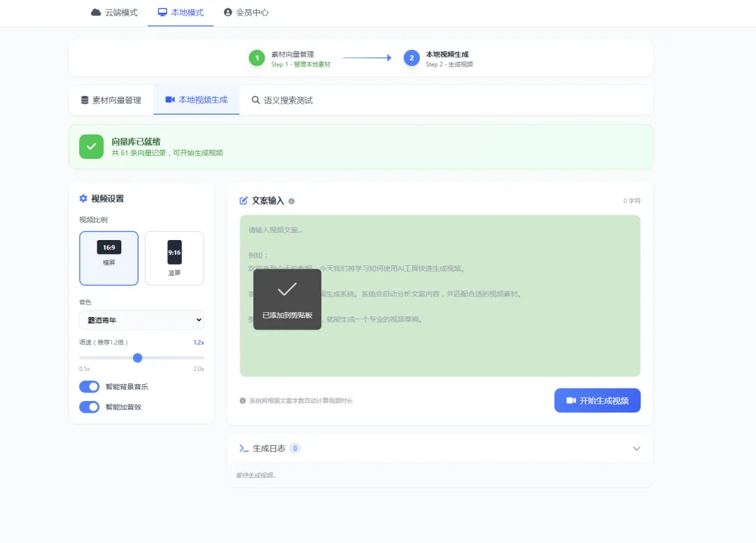Switch to 云端模式 tab
This screenshot has height=543, width=756.
114,13
